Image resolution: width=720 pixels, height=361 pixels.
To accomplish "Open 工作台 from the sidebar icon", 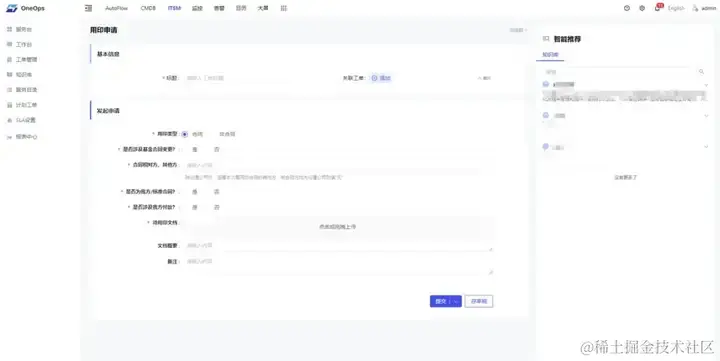I will tap(9, 45).
